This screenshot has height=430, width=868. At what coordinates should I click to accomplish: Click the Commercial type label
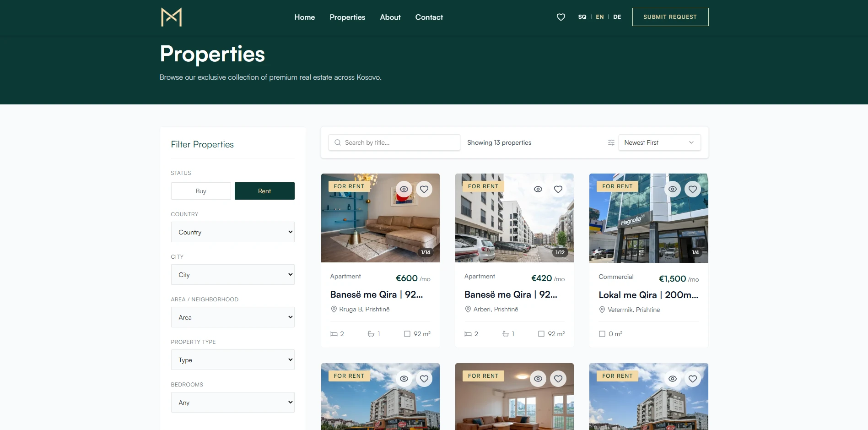pos(616,277)
